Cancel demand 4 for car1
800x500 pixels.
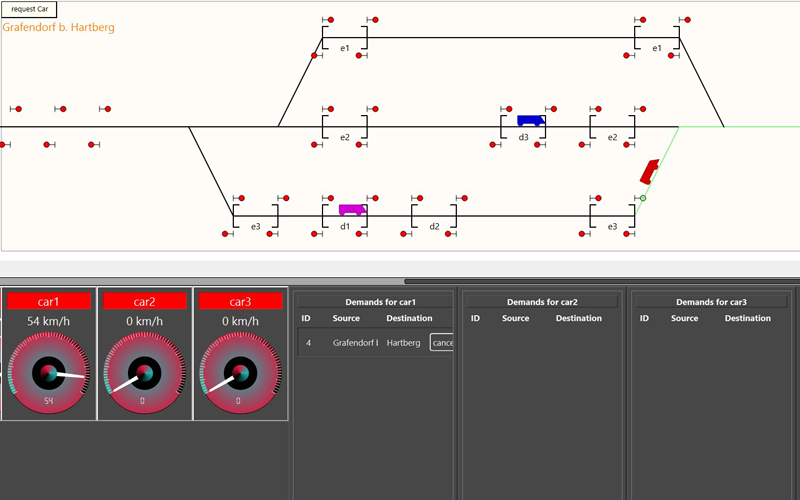tap(442, 343)
